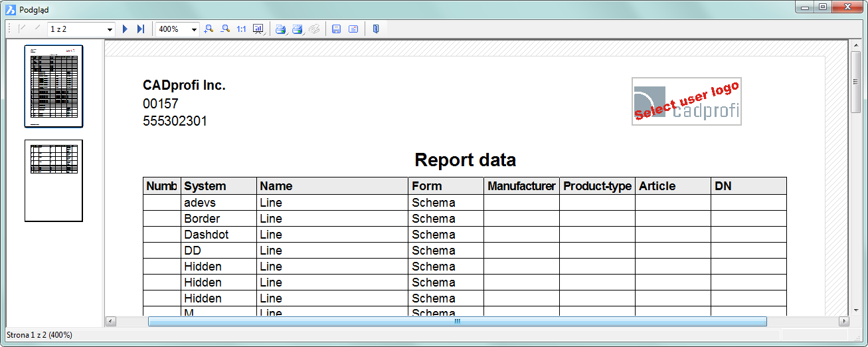Click the vertical scrollbar down arrow
This screenshot has height=347, width=868.
click(x=856, y=310)
